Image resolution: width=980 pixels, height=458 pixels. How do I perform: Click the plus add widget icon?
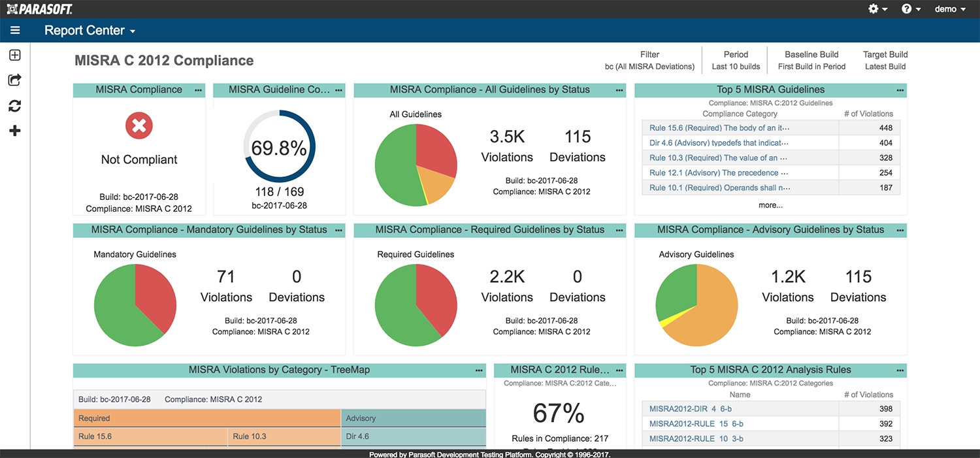[x=15, y=131]
